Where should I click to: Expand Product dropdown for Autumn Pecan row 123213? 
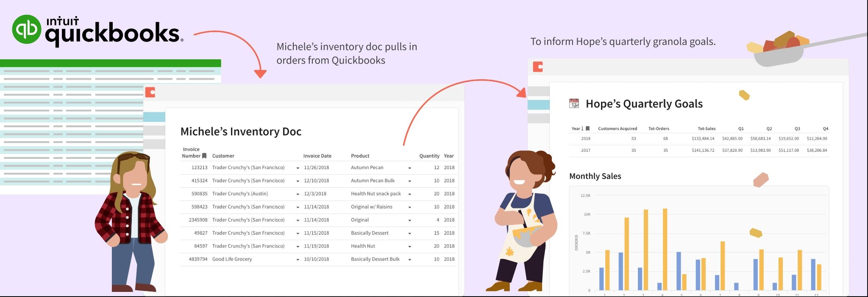click(409, 168)
